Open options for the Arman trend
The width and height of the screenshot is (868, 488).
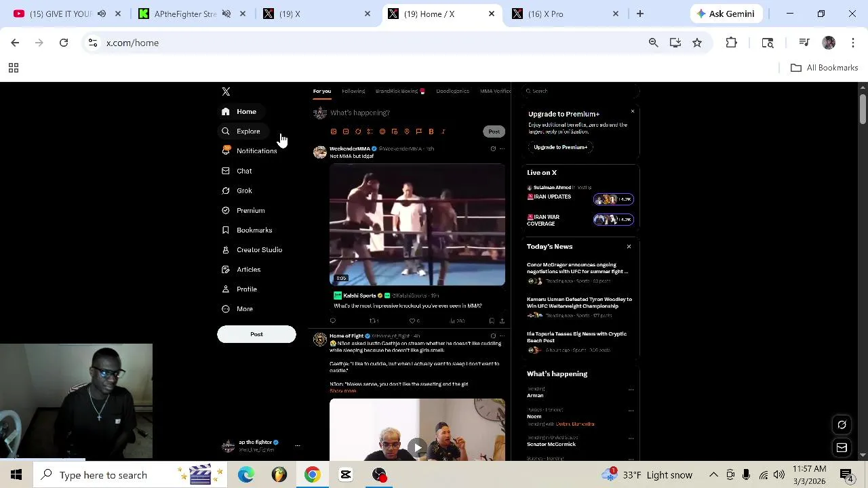(x=631, y=390)
